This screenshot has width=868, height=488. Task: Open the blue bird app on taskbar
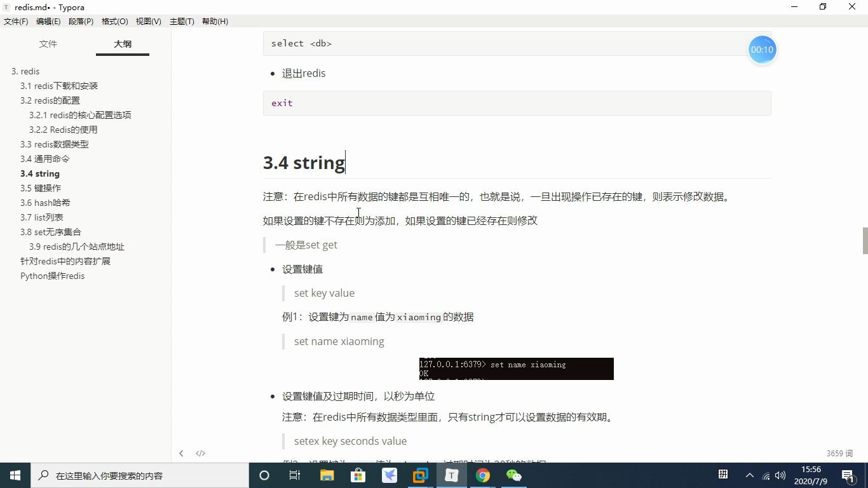tap(389, 475)
